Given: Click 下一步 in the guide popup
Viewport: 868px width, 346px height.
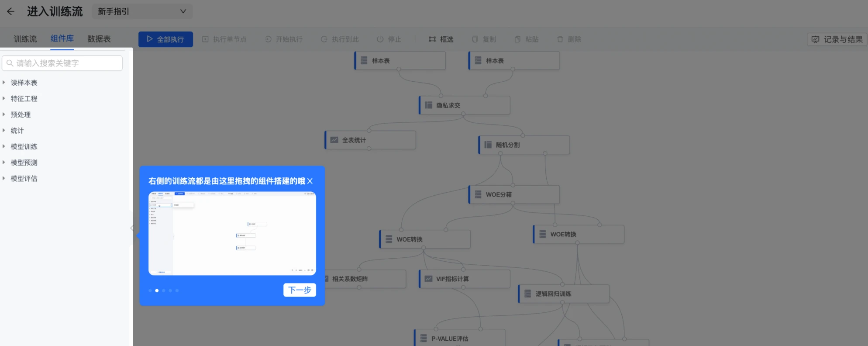Looking at the screenshot, I should click(300, 290).
